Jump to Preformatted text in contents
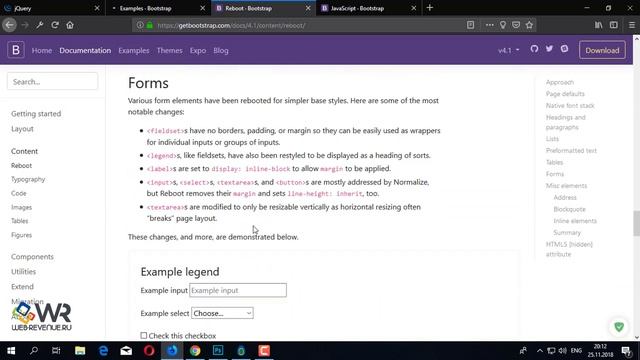640x360 pixels. 571,150
